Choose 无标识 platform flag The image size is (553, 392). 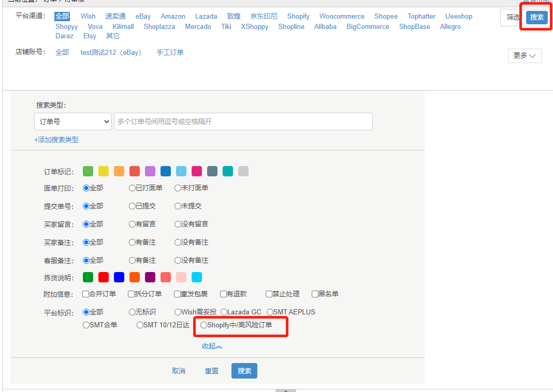click(x=132, y=312)
